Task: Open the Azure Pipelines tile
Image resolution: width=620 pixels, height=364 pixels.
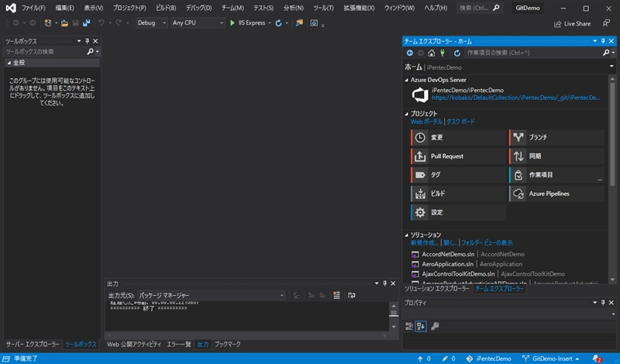Action: 556,194
